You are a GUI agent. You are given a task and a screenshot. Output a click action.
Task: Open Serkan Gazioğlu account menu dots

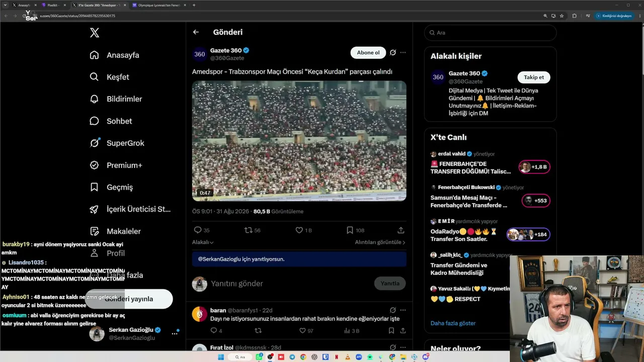[175, 333]
